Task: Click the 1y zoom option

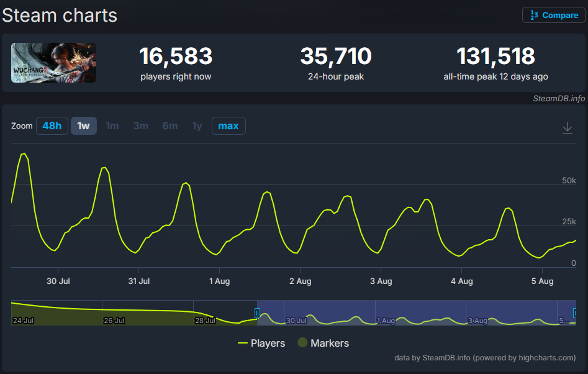Action: click(x=197, y=126)
